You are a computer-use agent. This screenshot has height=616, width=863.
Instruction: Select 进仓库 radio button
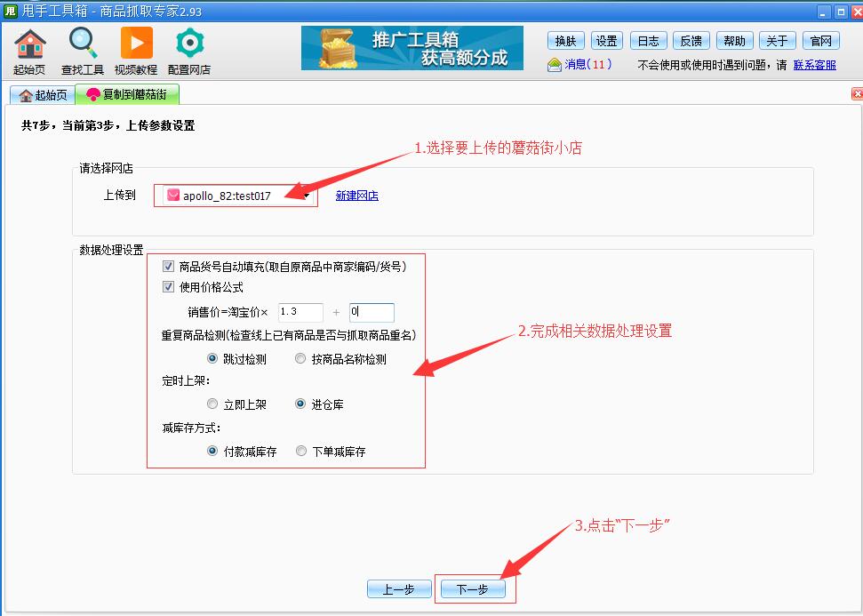(300, 404)
